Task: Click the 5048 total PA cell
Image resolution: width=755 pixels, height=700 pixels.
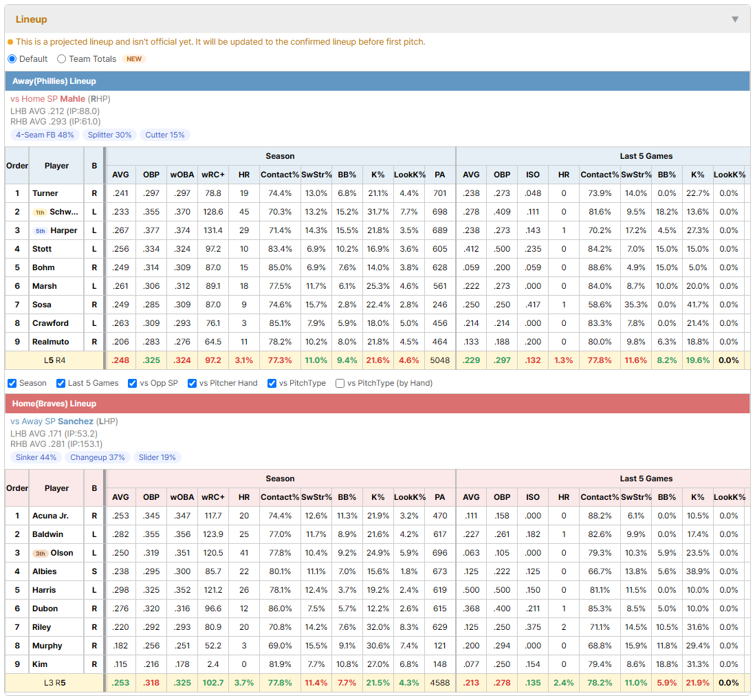Action: pos(440,360)
